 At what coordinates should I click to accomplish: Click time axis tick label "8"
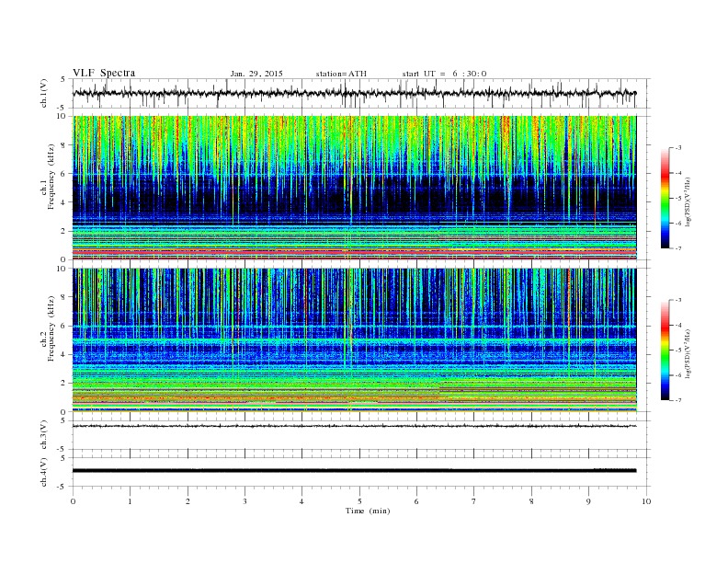(531, 501)
